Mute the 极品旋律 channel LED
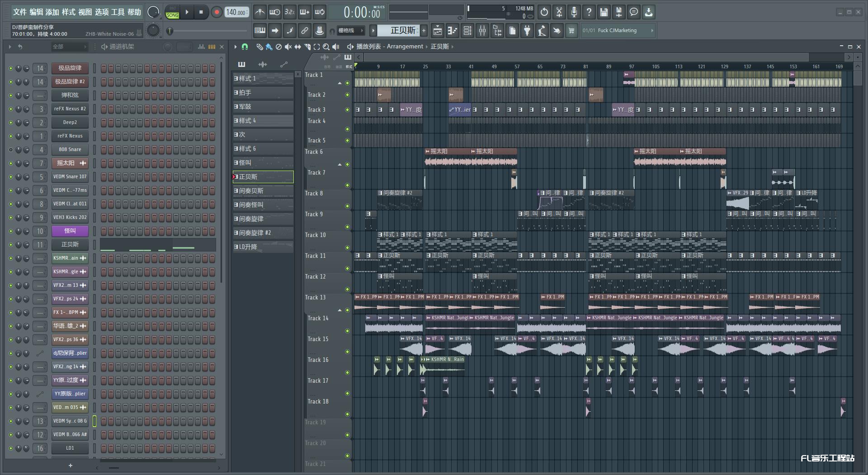Screen dimensions: 868x475 pos(11,68)
